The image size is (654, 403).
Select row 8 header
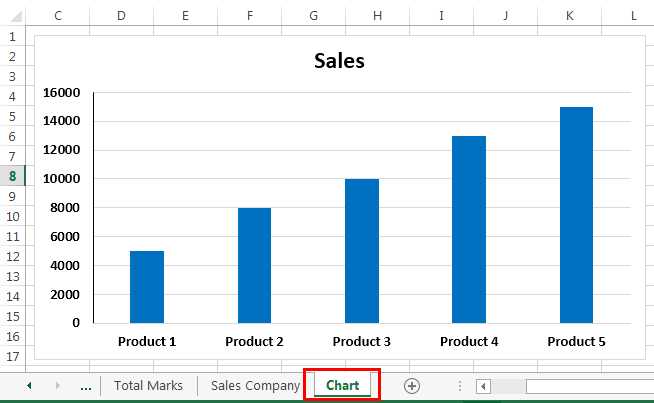point(13,176)
